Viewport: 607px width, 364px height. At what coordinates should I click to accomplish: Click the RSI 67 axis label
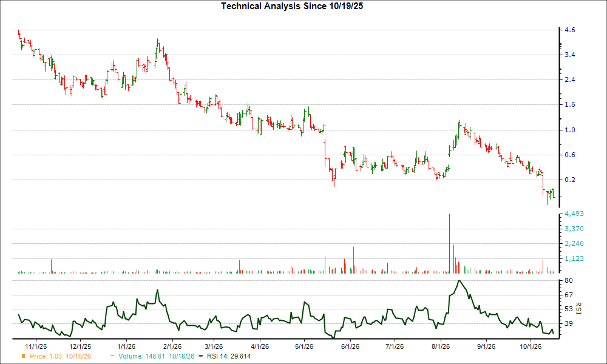pyautogui.click(x=569, y=295)
